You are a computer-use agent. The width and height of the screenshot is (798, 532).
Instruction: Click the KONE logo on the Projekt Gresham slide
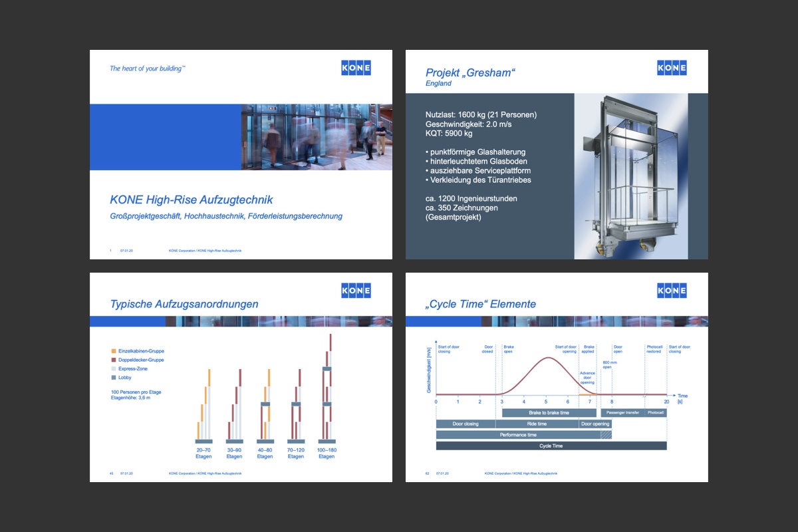(x=672, y=68)
